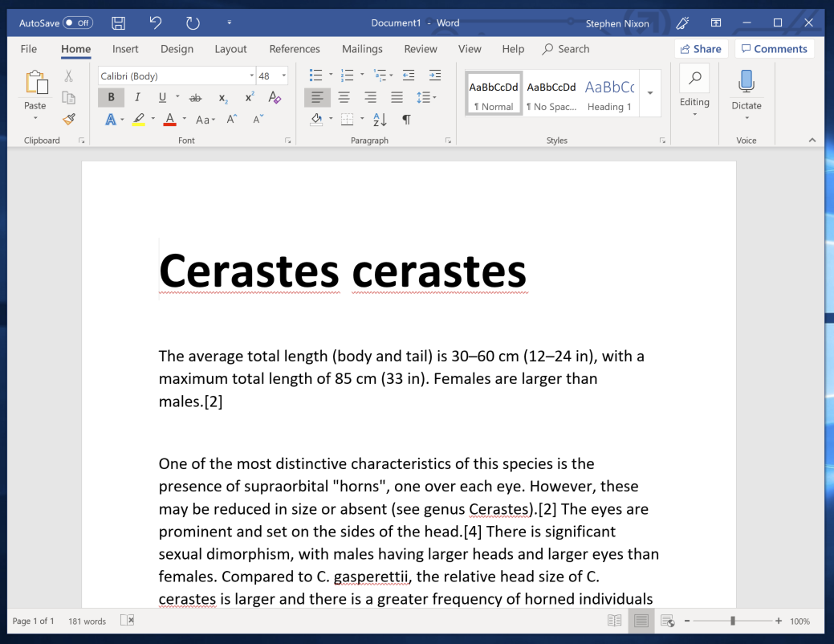Screen dimensions: 834x644
Task: Open Font dialog launcher
Action: pos(287,141)
